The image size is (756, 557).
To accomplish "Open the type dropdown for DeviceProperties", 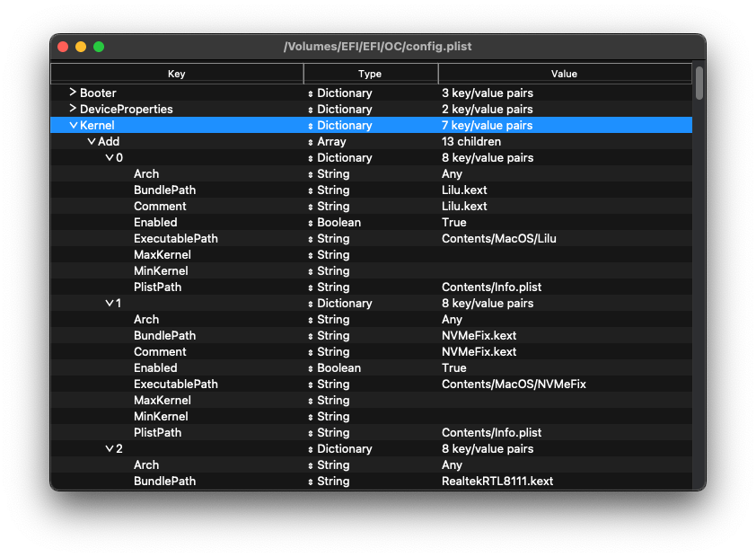I will [311, 110].
